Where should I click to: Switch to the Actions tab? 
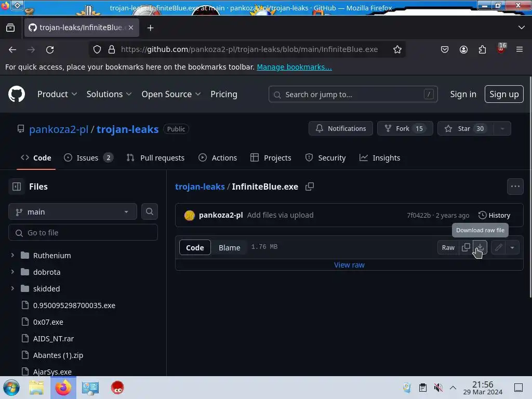[x=218, y=158]
